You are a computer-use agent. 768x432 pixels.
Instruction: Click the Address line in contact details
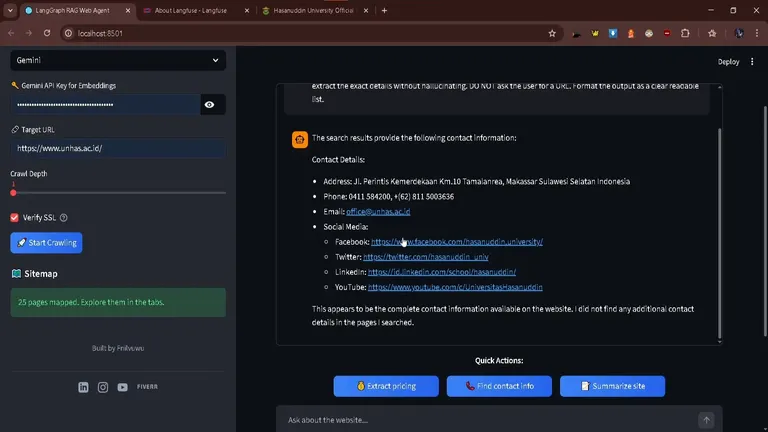[477, 181]
